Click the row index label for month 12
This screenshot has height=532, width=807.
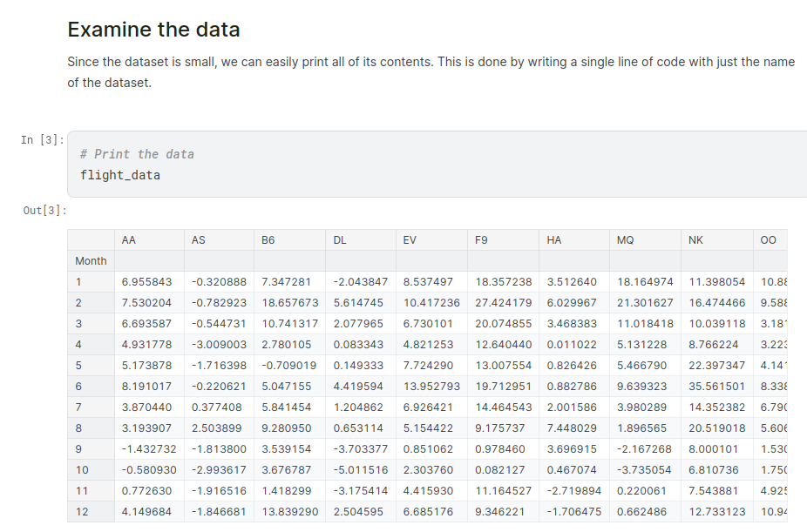coord(81,511)
